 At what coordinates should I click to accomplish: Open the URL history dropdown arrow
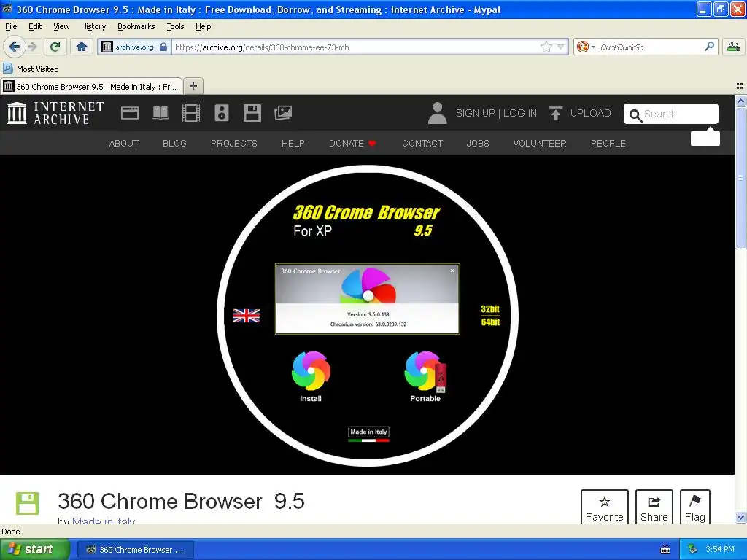[x=561, y=47]
